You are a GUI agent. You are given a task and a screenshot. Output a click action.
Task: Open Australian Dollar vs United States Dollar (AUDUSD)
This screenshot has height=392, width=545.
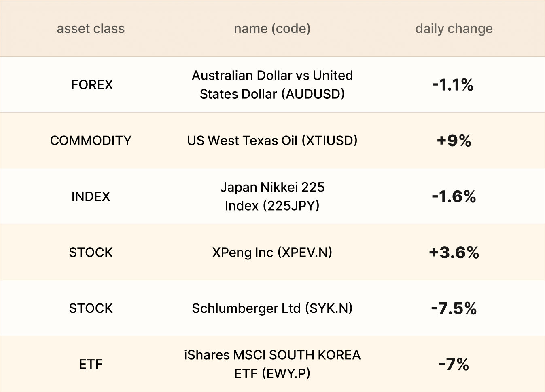(x=272, y=85)
